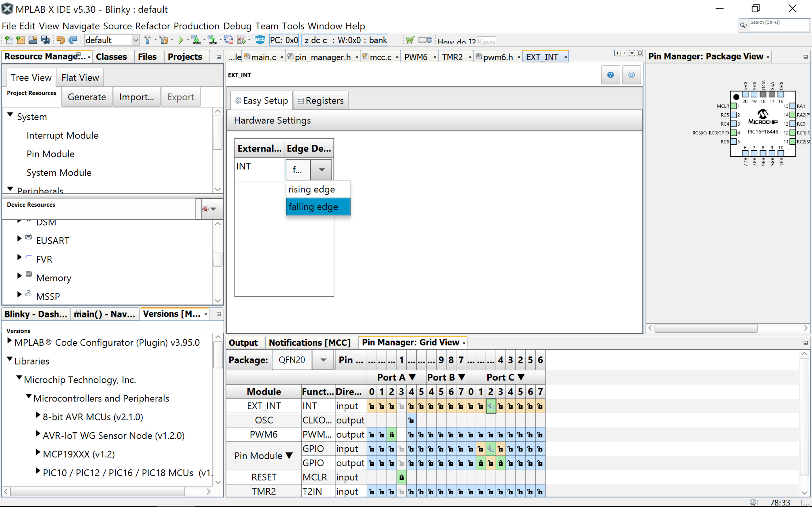The width and height of the screenshot is (812, 507).
Task: Close the main.c editor tab
Action: 282,57
